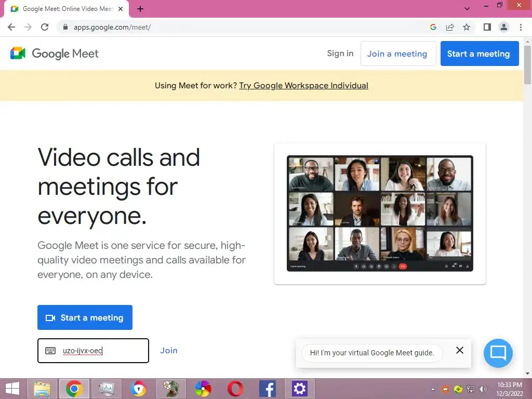Click the Google G icon in address bar

(x=433, y=27)
